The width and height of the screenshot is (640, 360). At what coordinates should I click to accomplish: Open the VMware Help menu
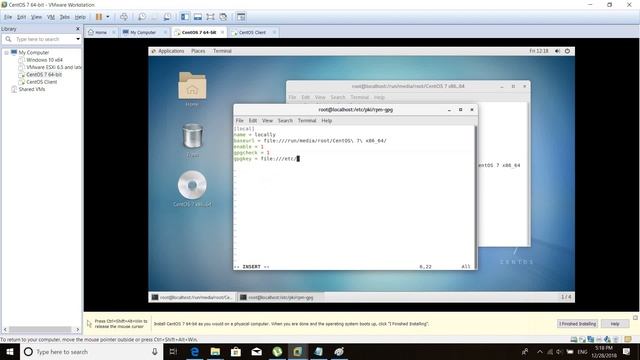click(x=80, y=17)
